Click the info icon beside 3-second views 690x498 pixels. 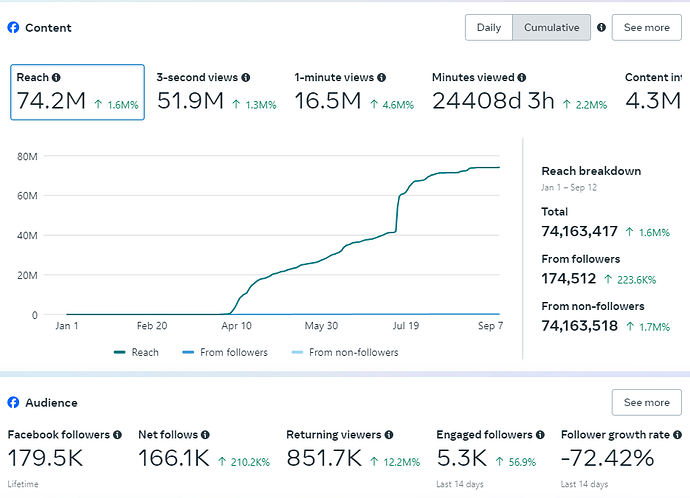[246, 77]
